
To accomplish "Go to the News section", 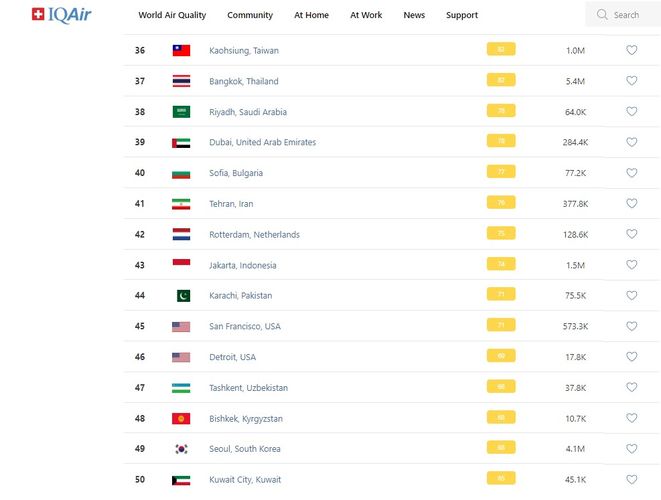I will (x=414, y=15).
